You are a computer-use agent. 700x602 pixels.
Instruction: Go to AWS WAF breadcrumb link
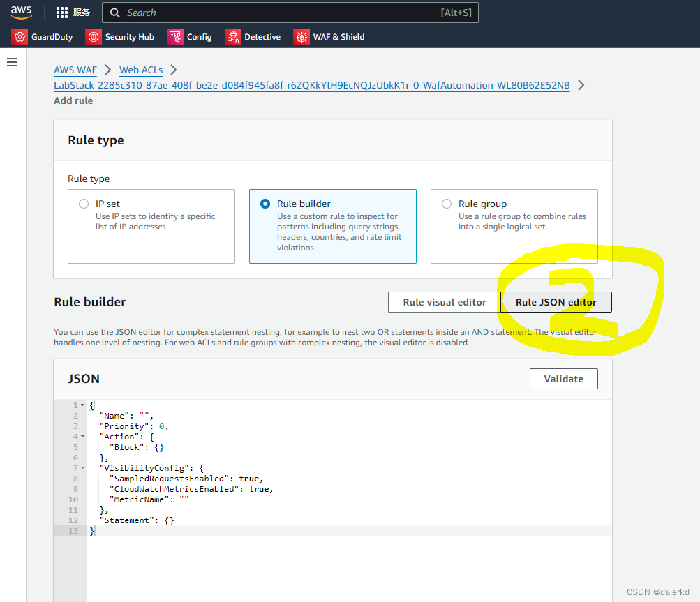[x=75, y=70]
